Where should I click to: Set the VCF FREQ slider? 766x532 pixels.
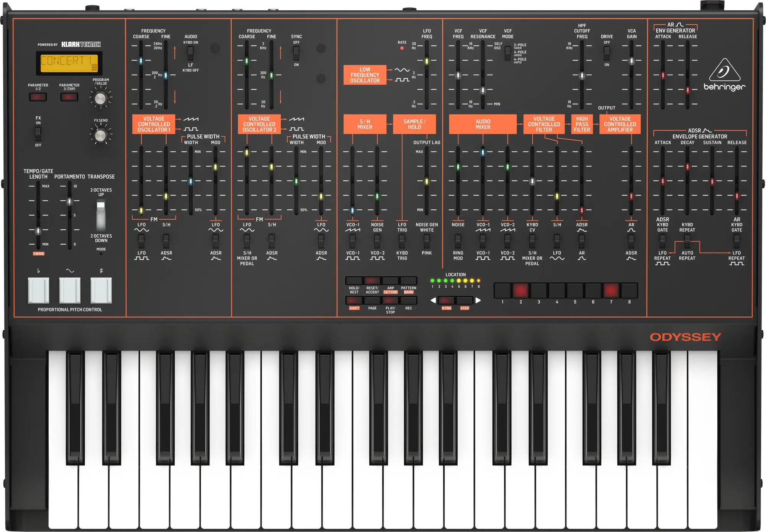458,75
